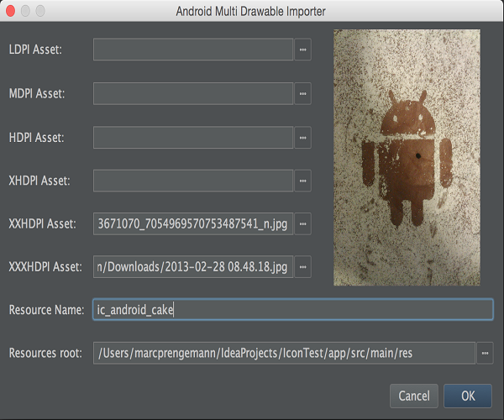Click the Android Multi Drawable Importer title

pos(250,11)
